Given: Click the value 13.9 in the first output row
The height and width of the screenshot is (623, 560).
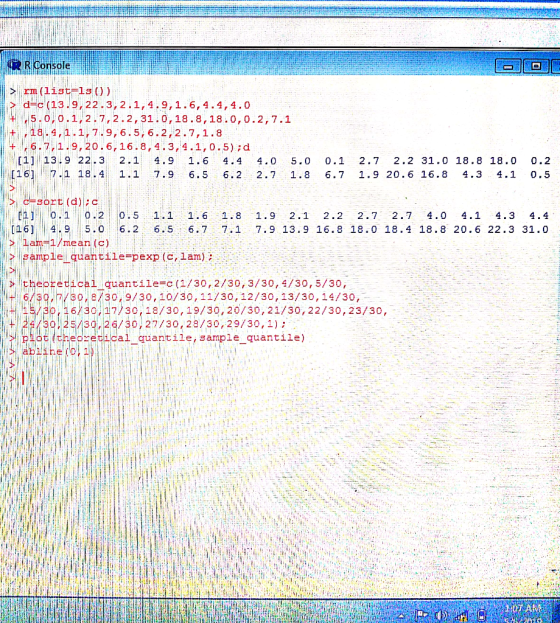Looking at the screenshot, I should 57,161.
